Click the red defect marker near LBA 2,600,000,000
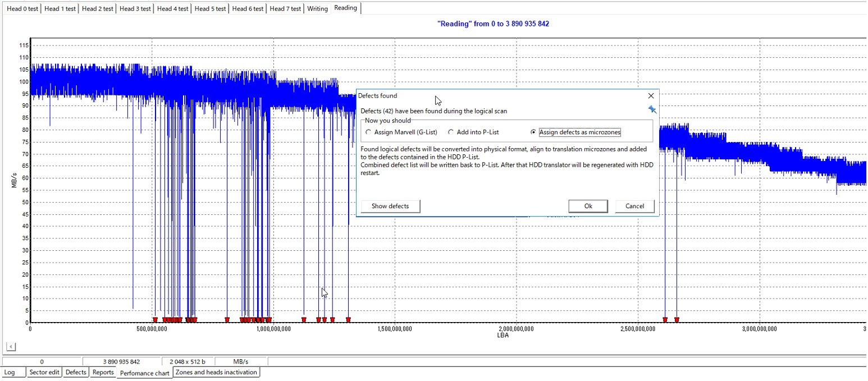The height and width of the screenshot is (381, 868). point(665,320)
